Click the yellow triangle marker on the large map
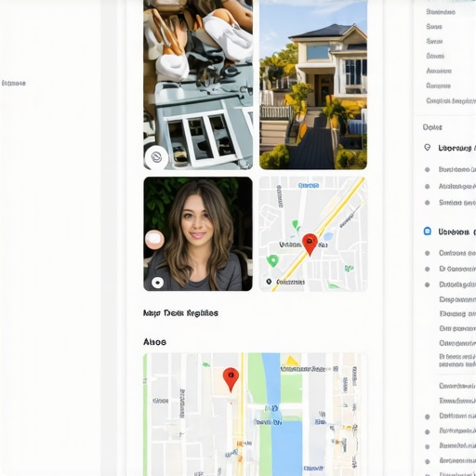Image resolution: width=476 pixels, height=476 pixels. tap(291, 361)
